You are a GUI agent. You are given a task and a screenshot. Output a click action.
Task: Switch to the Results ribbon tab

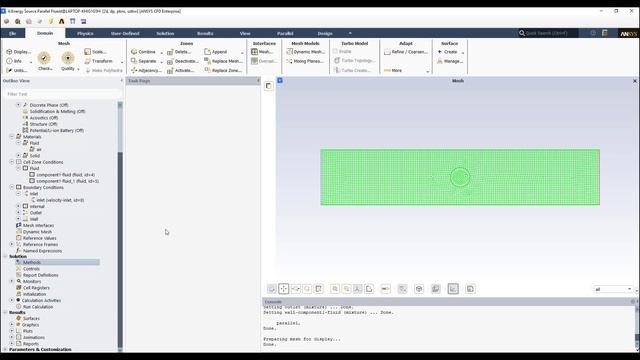point(205,33)
